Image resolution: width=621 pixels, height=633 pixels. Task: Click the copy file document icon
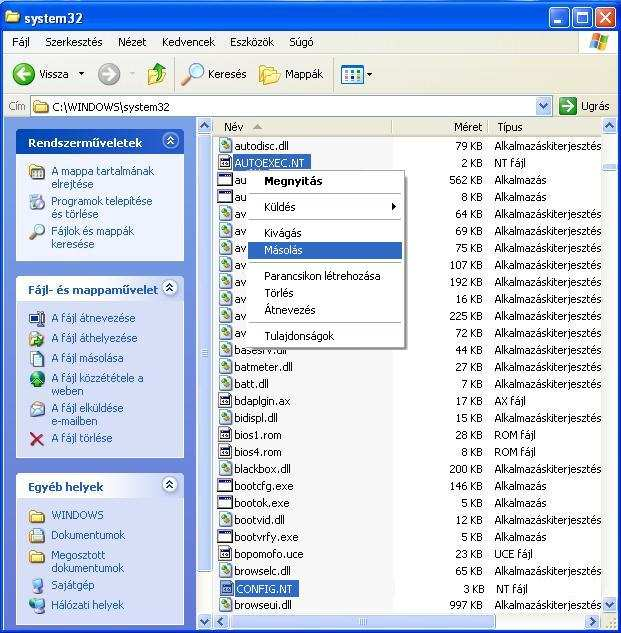click(37, 358)
